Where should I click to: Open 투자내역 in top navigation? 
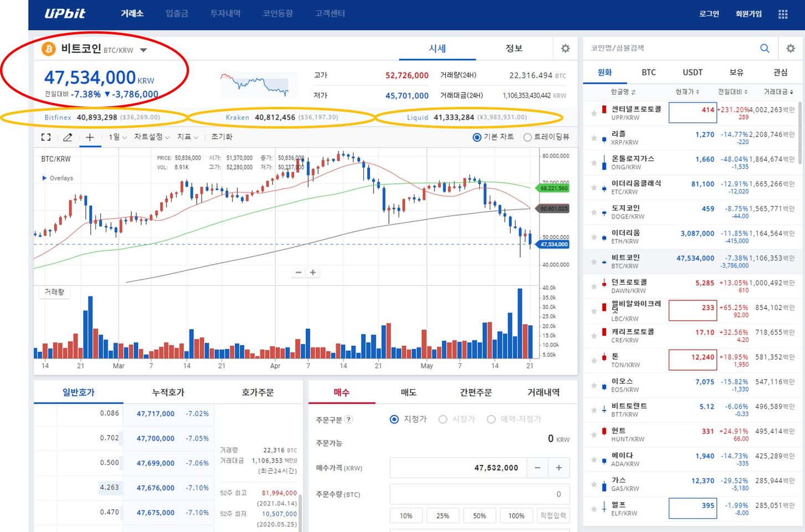pyautogui.click(x=225, y=13)
